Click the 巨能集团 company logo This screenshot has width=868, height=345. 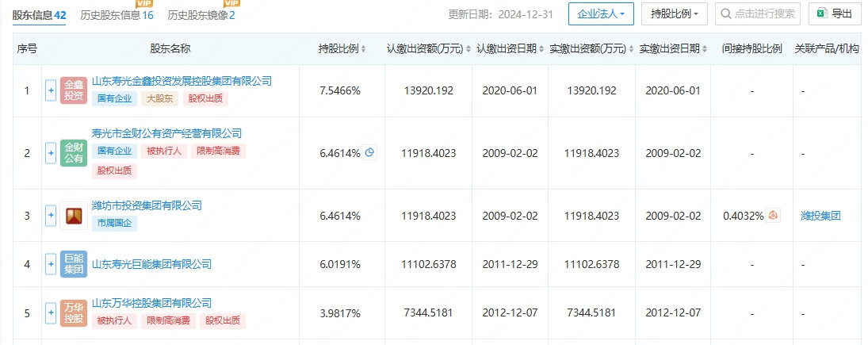(x=74, y=264)
